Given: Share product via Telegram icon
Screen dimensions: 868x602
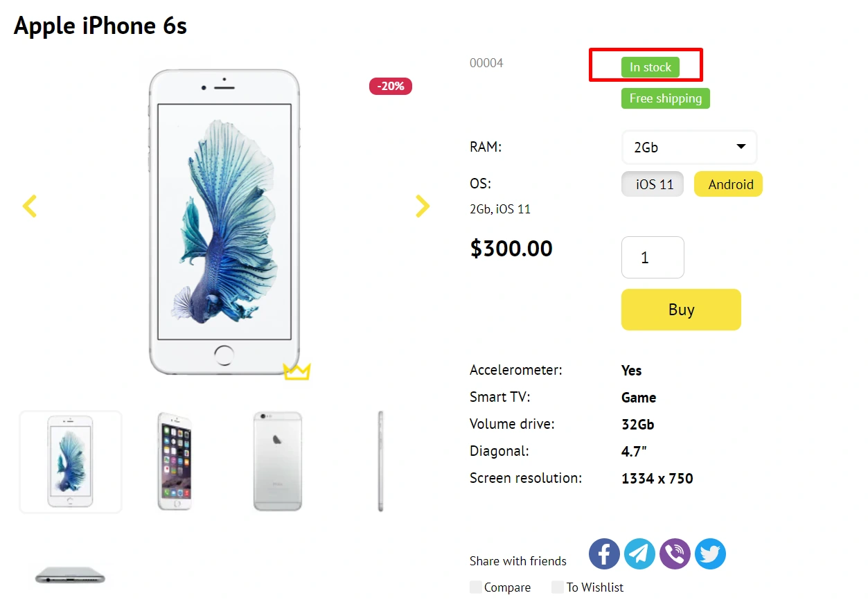Looking at the screenshot, I should tap(639, 554).
